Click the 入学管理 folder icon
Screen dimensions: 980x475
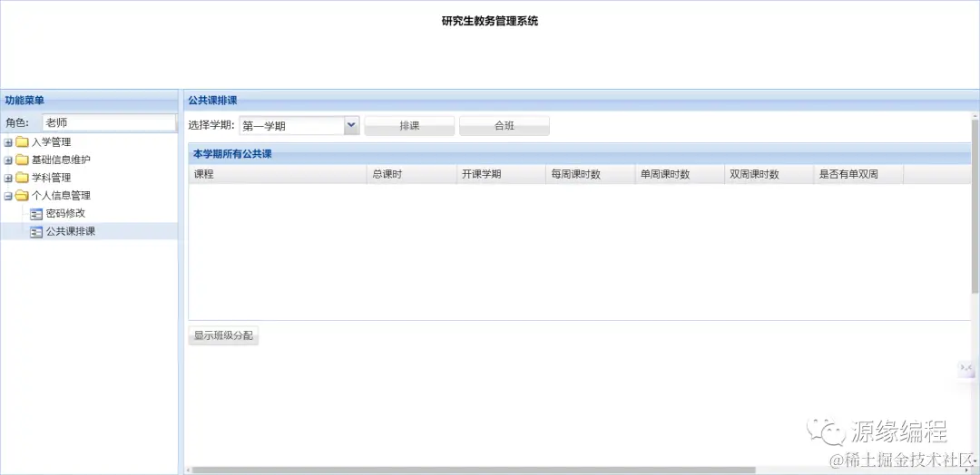[22, 142]
